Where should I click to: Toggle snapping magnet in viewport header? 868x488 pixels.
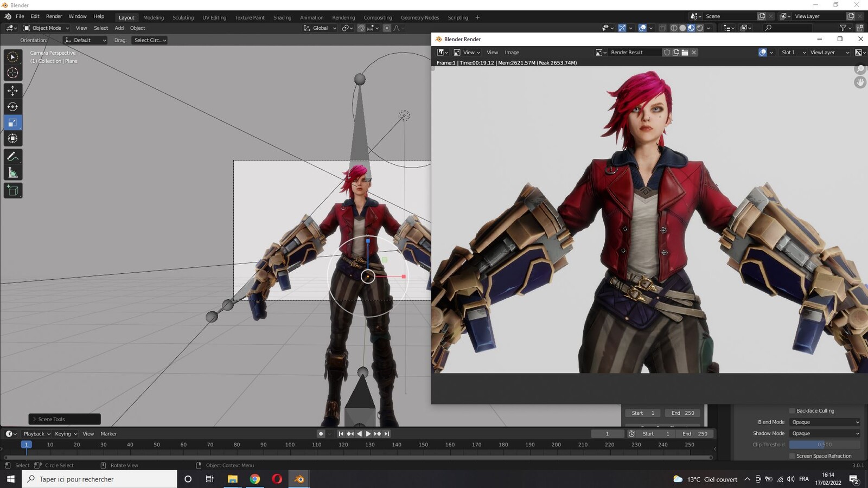tap(361, 28)
